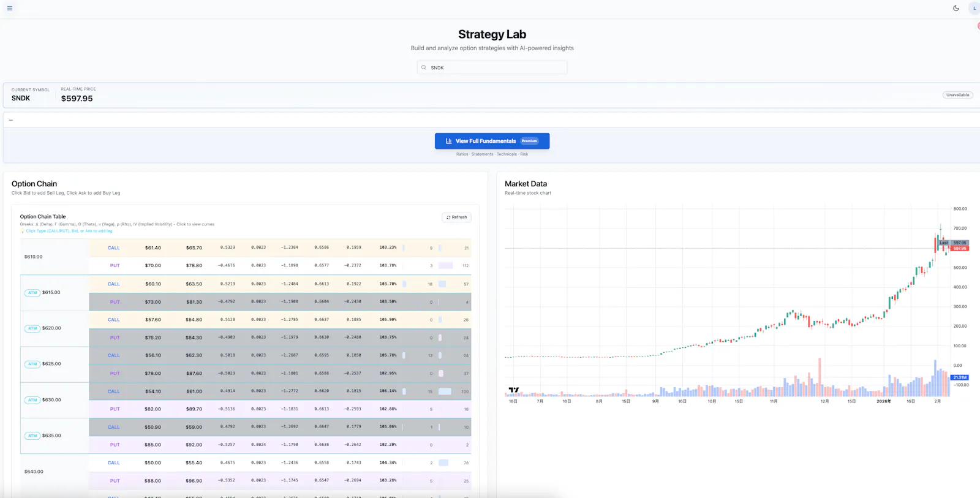Click the ATM badge on $635.00 strike
Image resolution: width=980 pixels, height=498 pixels.
pos(32,436)
